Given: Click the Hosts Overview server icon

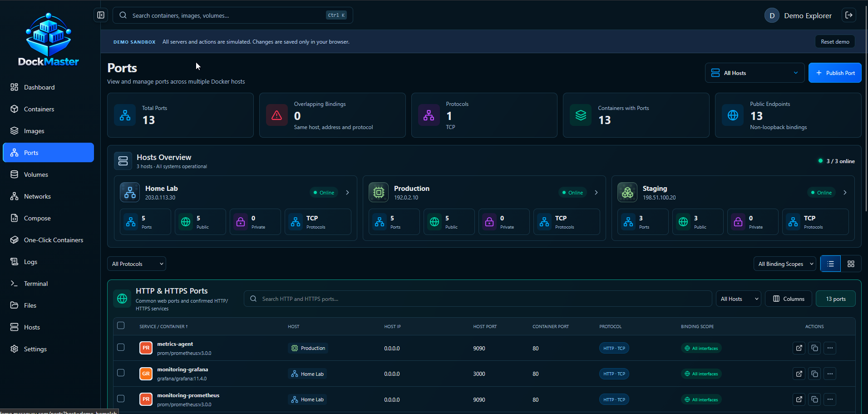Looking at the screenshot, I should coord(123,161).
